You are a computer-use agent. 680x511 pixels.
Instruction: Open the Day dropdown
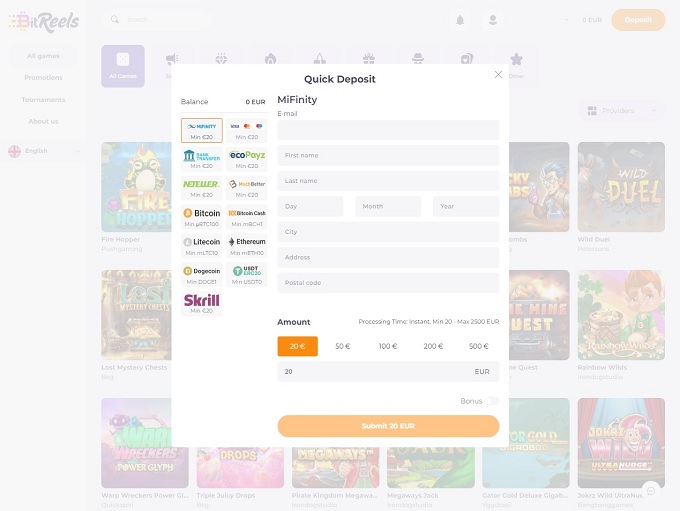(310, 206)
